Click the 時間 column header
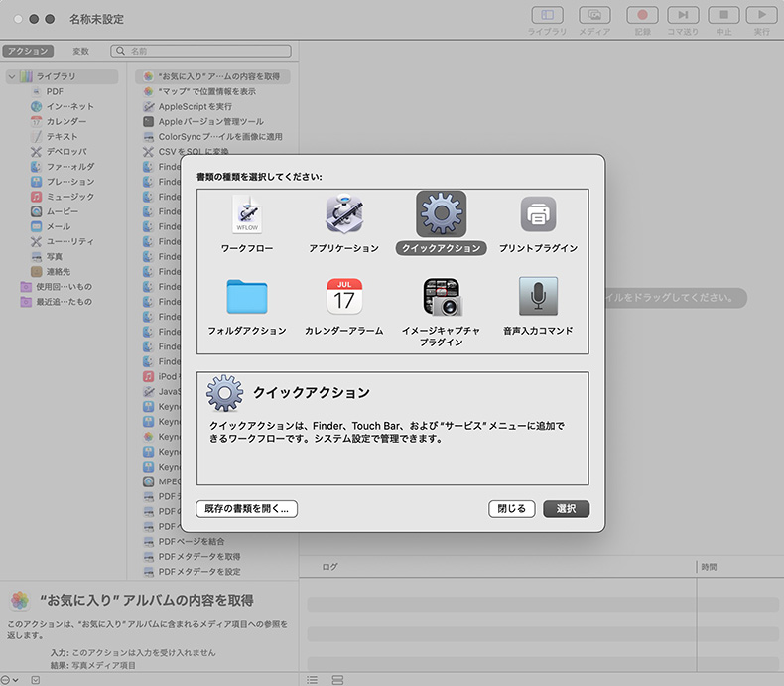 tap(709, 567)
